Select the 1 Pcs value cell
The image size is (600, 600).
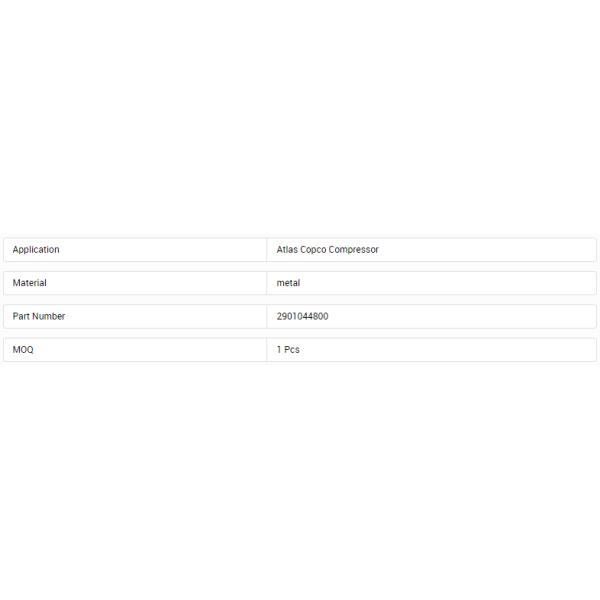coord(288,350)
